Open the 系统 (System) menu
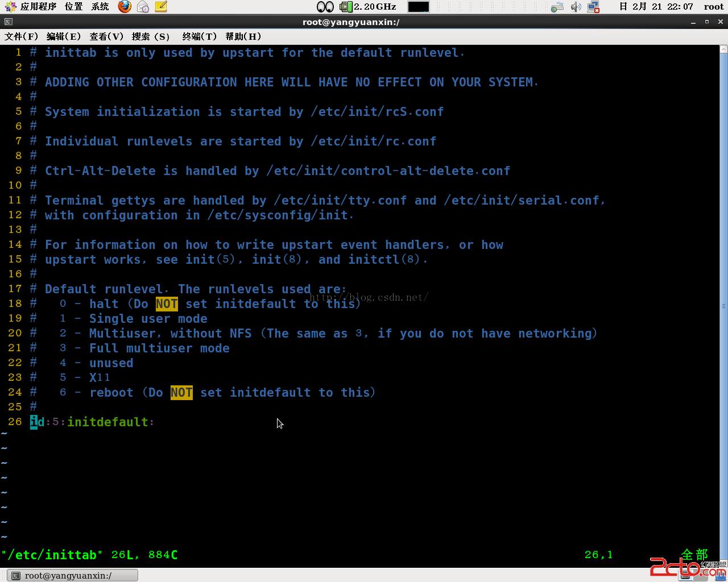The width and height of the screenshot is (728, 582). coord(100,7)
